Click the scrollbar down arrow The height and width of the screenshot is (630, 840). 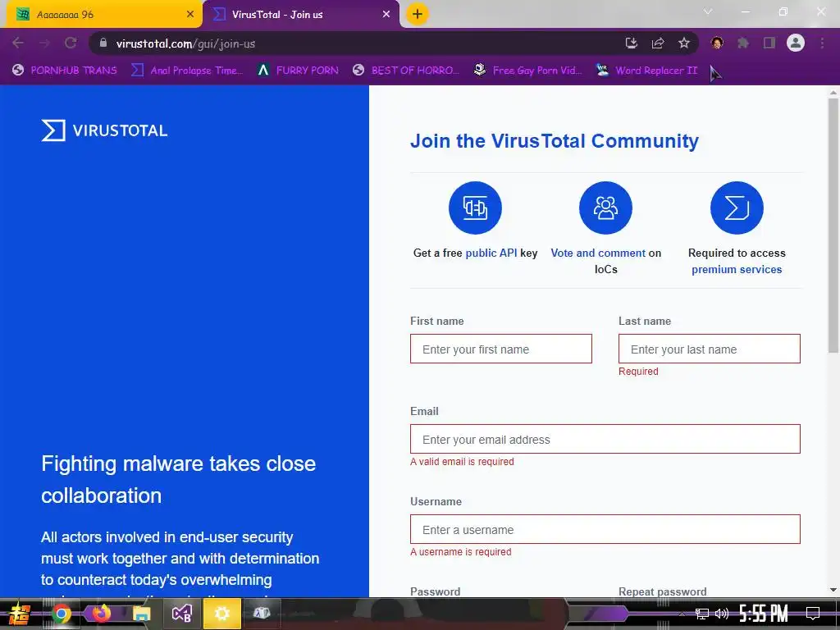coord(833,591)
